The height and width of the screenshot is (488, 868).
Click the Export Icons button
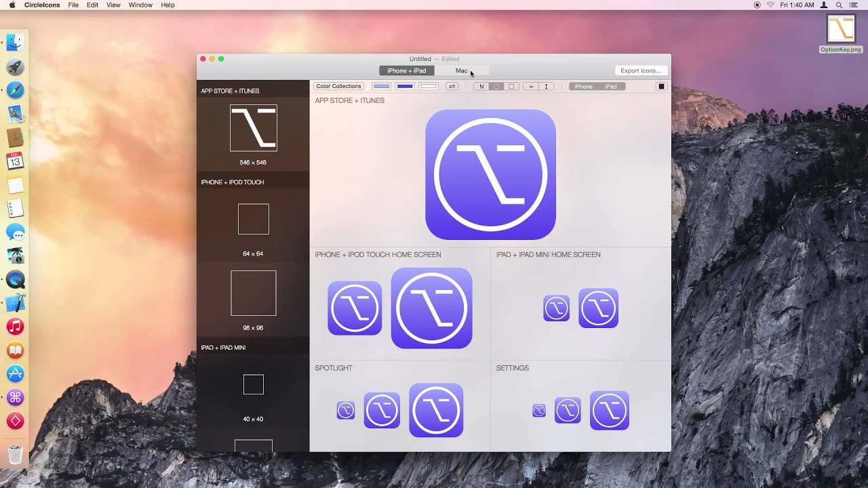click(x=641, y=70)
